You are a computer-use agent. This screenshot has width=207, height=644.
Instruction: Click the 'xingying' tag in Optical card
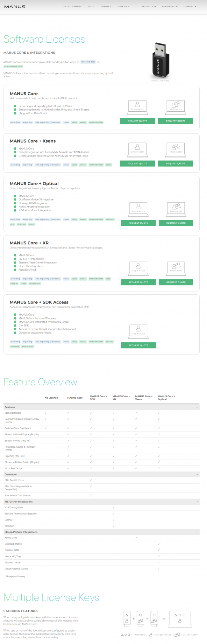click(21, 224)
